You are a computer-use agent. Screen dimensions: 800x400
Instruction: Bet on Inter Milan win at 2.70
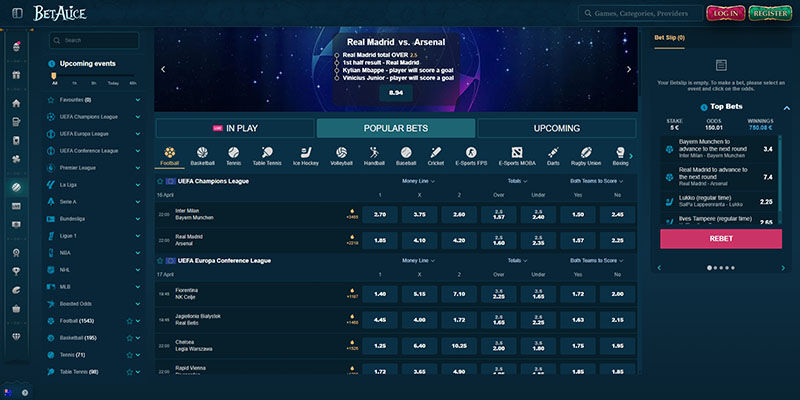pyautogui.click(x=380, y=215)
